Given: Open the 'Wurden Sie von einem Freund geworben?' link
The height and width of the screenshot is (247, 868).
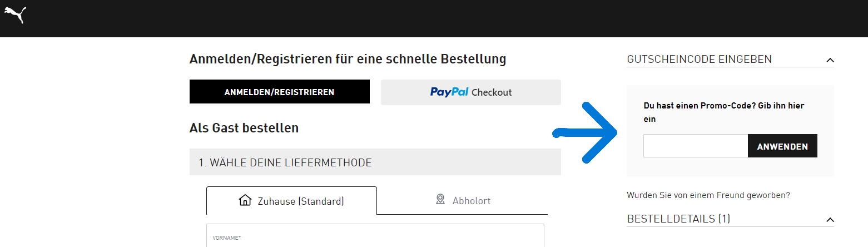Looking at the screenshot, I should 708,195.
